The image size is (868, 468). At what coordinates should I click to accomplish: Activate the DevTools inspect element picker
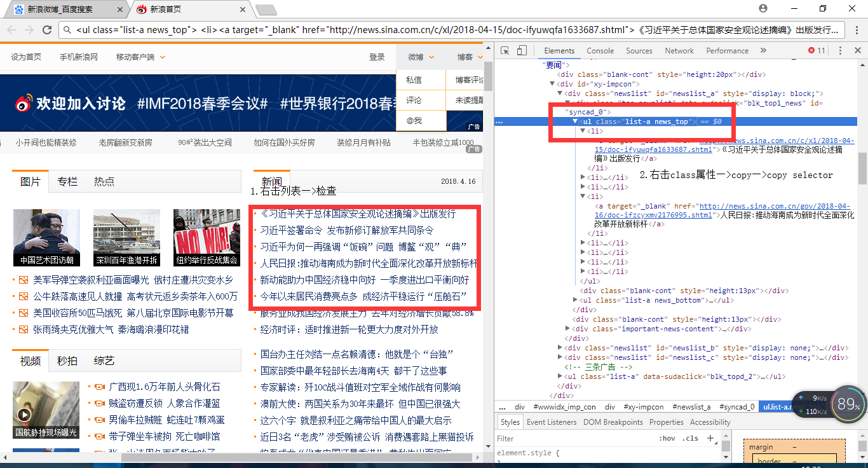coord(505,50)
